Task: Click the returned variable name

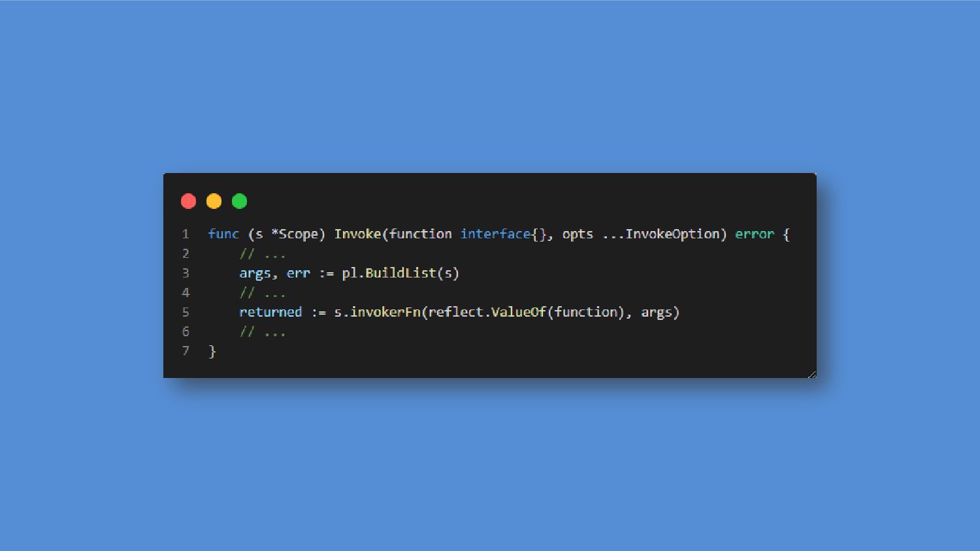Action: [270, 312]
